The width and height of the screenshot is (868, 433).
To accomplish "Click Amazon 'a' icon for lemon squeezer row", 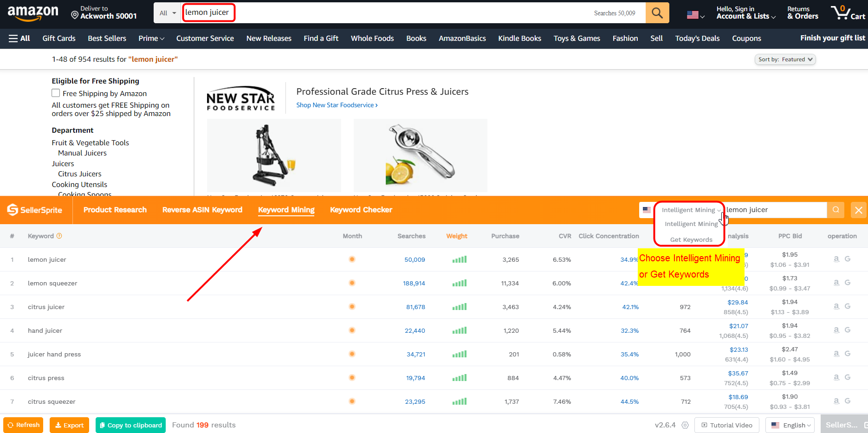I will click(x=836, y=283).
